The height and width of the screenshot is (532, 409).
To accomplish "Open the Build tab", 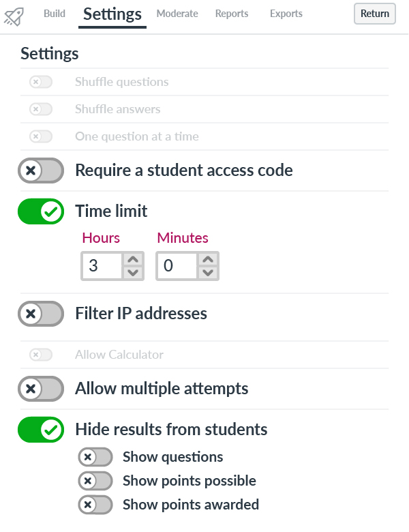I will click(55, 14).
